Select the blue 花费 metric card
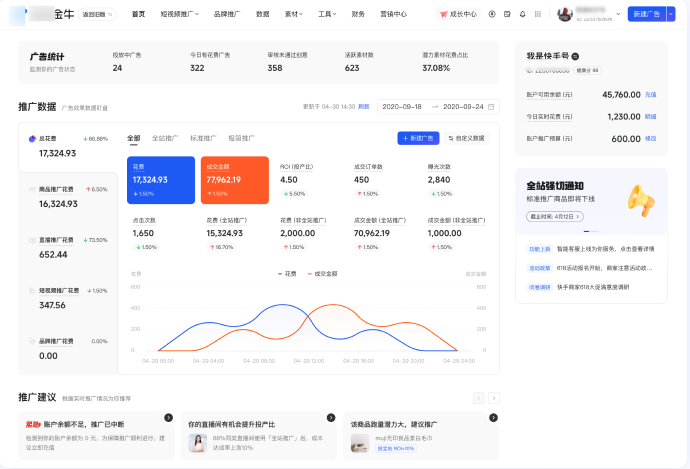 [x=160, y=179]
